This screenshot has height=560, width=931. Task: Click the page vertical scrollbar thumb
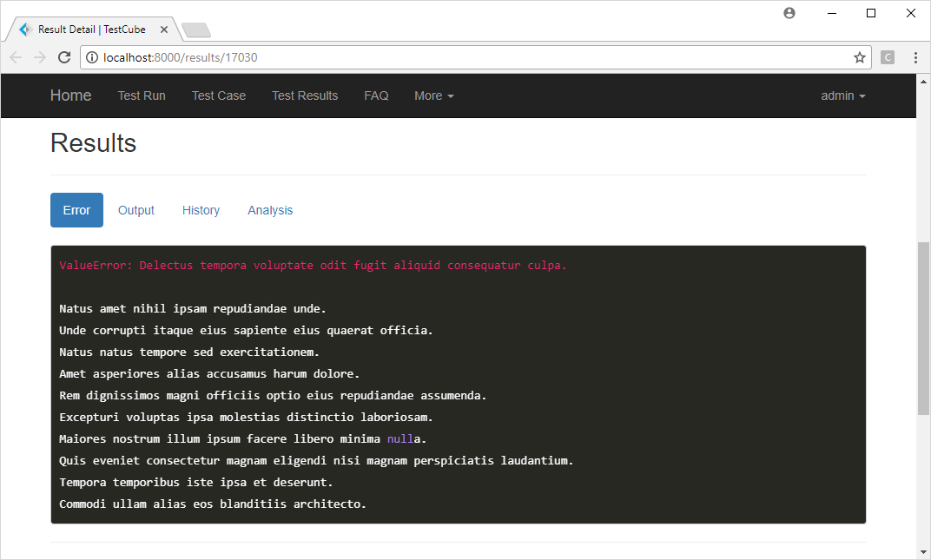coord(923,328)
